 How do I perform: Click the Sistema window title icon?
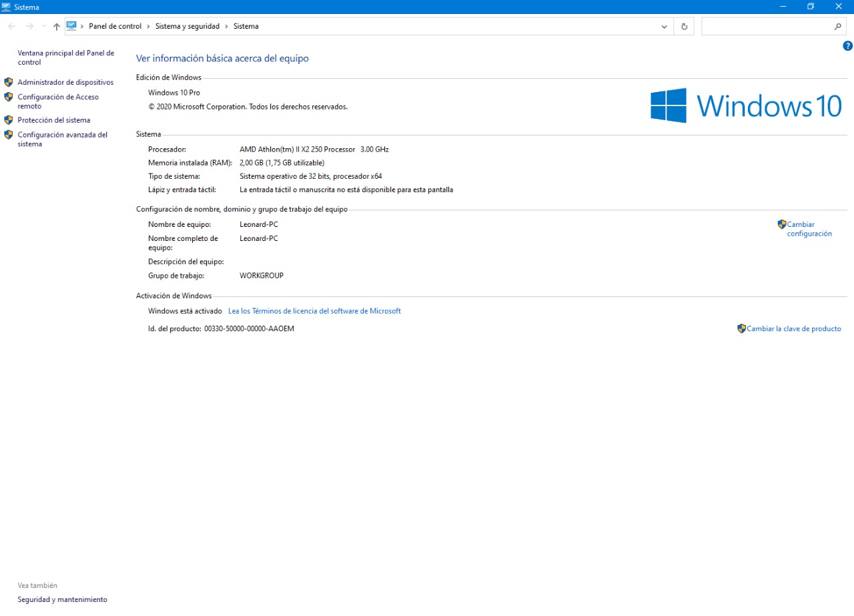[x=6, y=7]
